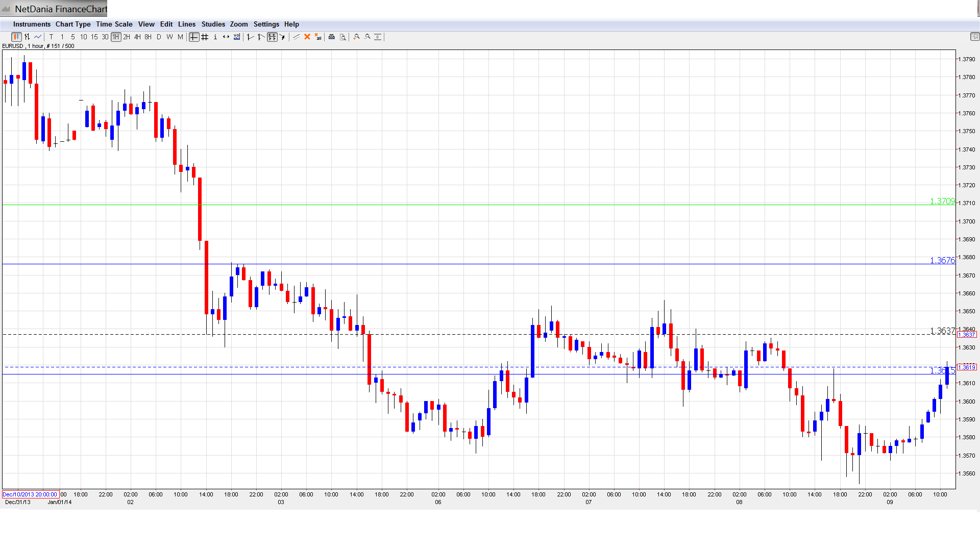Expand the Time Scale menu
This screenshot has height=551, width=980.
click(114, 24)
